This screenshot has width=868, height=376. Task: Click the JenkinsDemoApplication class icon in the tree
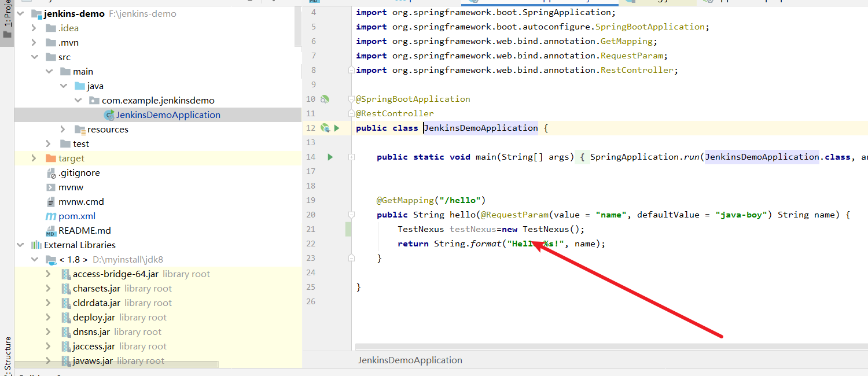coord(108,115)
